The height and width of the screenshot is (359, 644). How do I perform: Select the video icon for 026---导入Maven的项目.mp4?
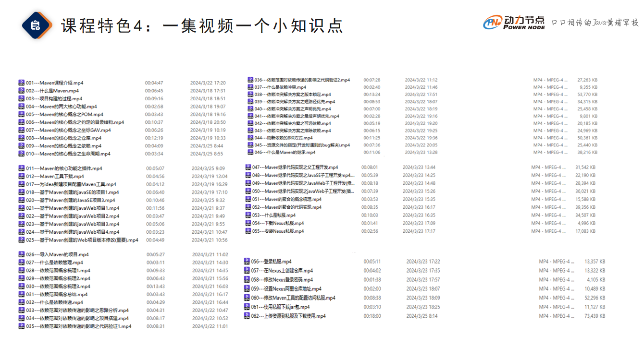coord(21,254)
